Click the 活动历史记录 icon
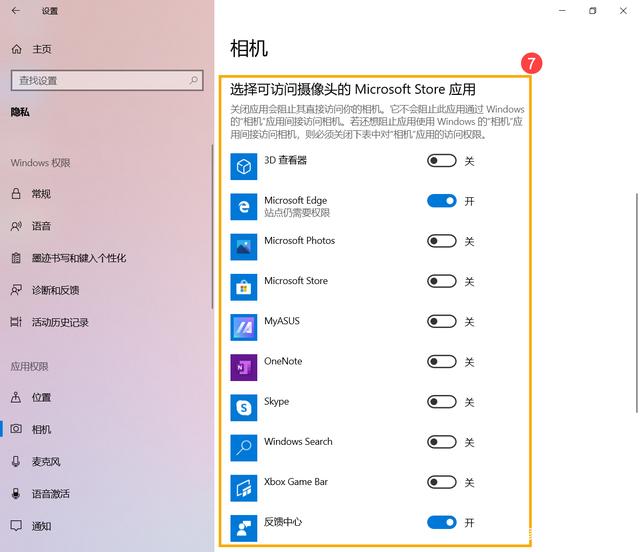640x552 pixels. [16, 322]
